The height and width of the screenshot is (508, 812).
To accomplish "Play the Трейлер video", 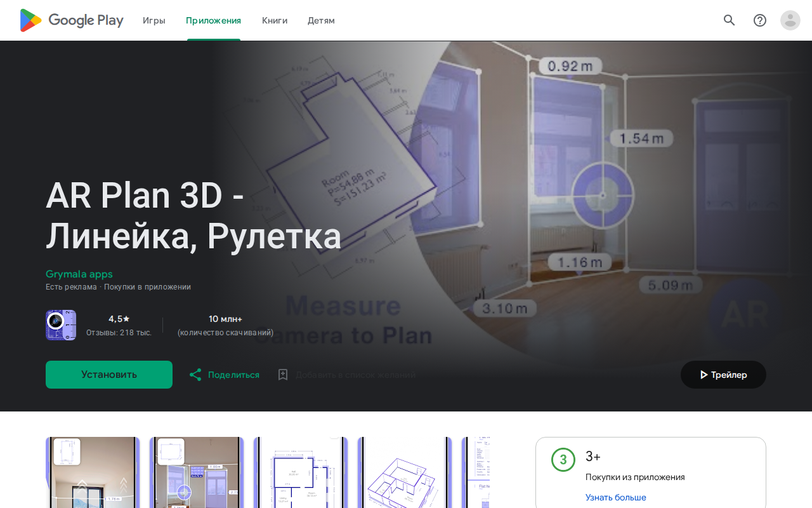I will pyautogui.click(x=723, y=375).
